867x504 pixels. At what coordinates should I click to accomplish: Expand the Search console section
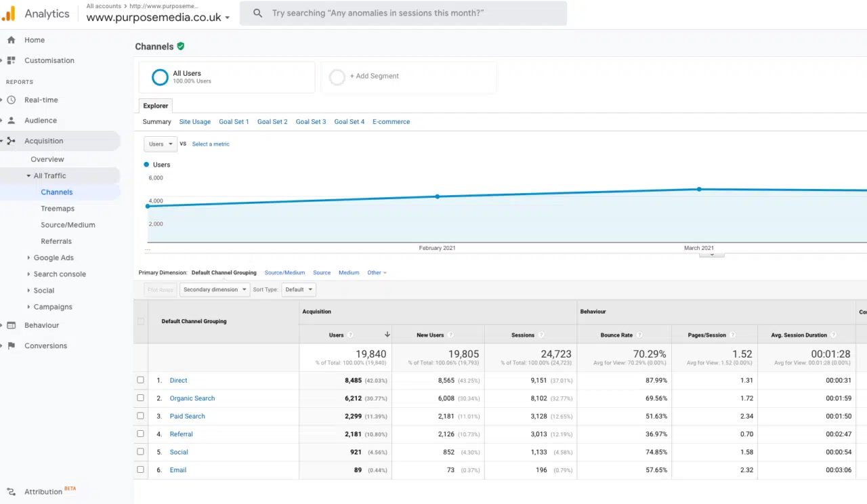tap(28, 274)
